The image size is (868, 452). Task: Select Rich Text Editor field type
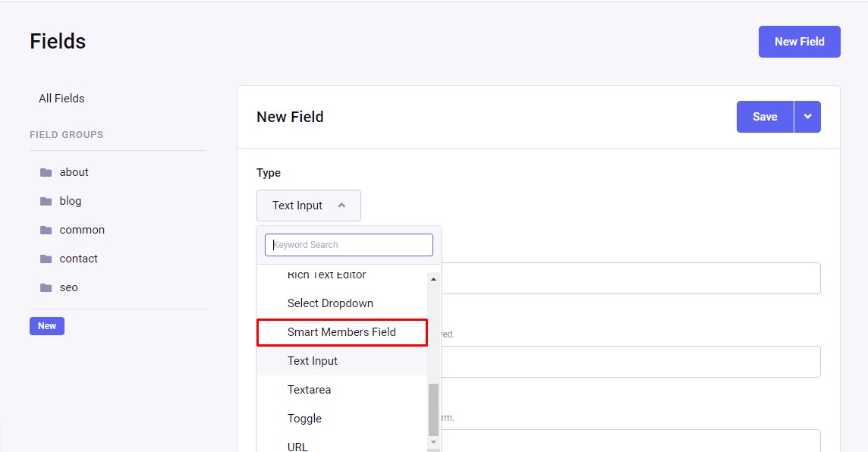(x=326, y=276)
